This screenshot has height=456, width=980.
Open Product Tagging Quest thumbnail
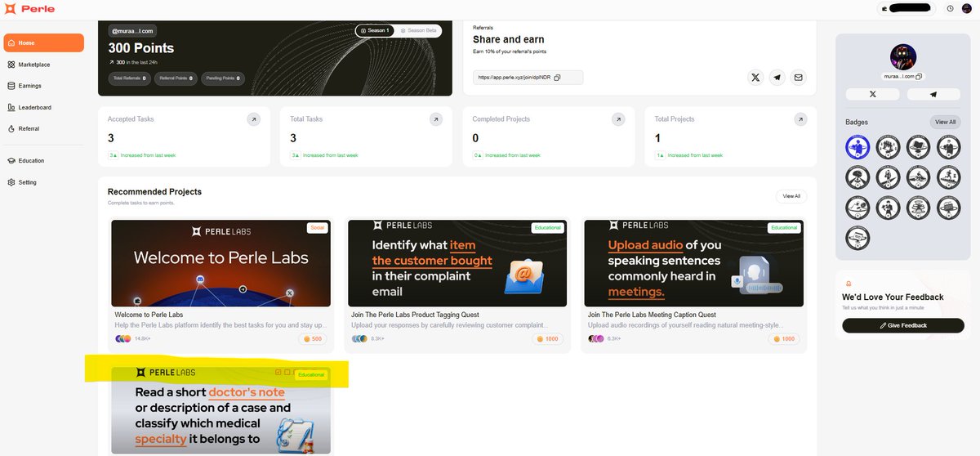[x=457, y=263]
